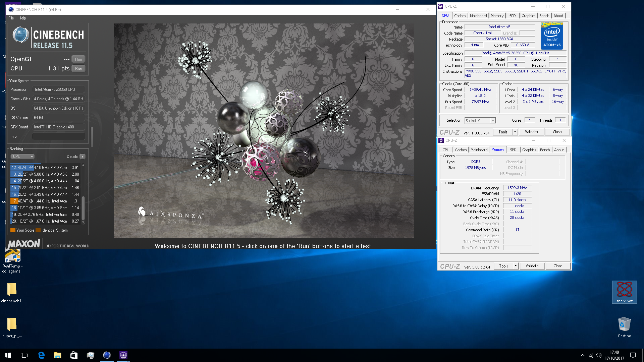Viewport: 644px width, 362px height.
Task: Open the Help menu in Cinebench
Action: click(x=22, y=18)
